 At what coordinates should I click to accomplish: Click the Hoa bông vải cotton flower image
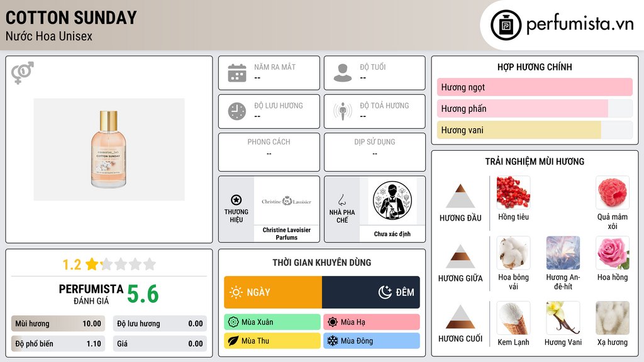[x=513, y=253]
